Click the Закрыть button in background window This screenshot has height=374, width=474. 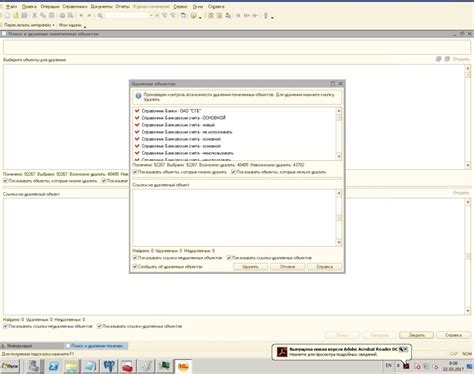click(417, 335)
